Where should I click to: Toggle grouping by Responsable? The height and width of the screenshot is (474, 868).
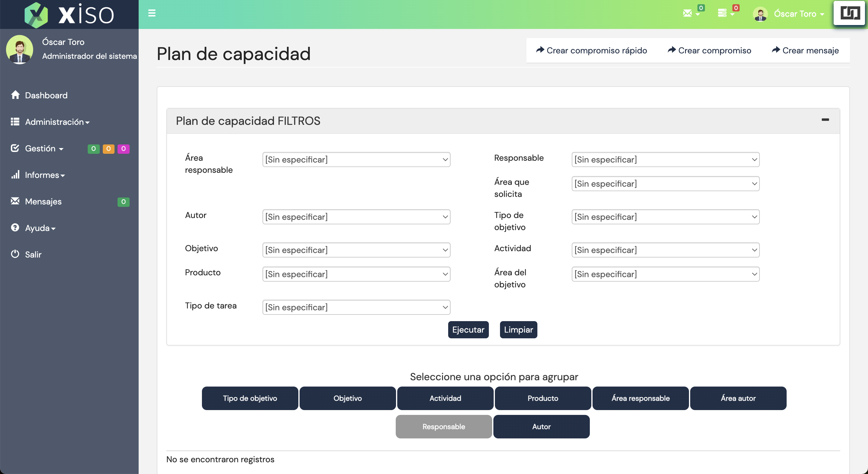(443, 426)
